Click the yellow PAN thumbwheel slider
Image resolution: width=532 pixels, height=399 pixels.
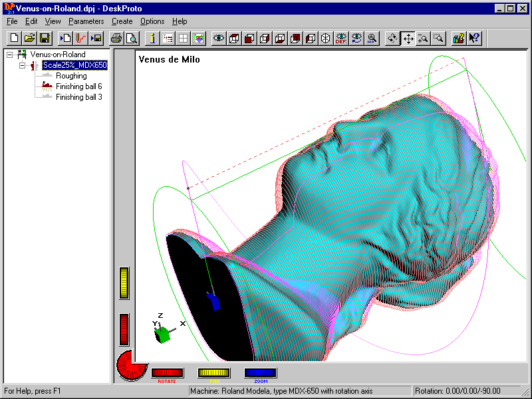[213, 373]
